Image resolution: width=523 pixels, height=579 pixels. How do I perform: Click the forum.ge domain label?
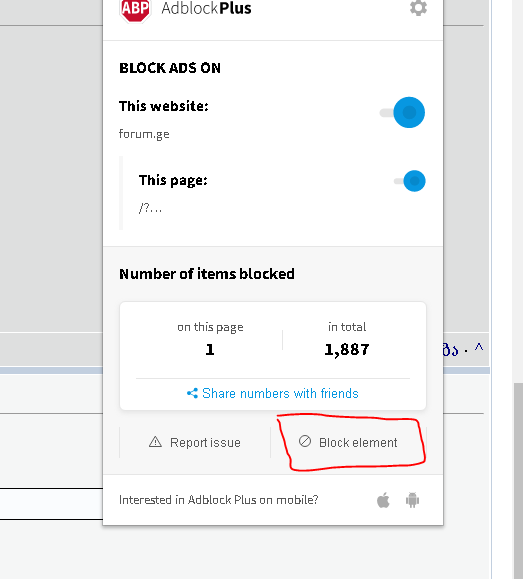[x=144, y=134]
